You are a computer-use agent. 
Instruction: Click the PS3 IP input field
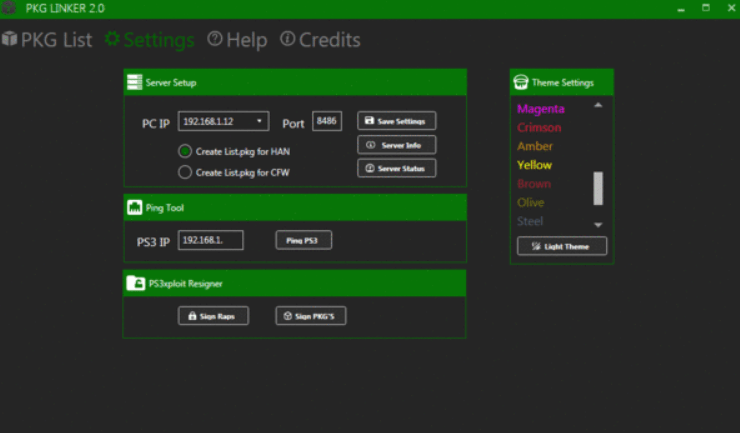coord(210,240)
